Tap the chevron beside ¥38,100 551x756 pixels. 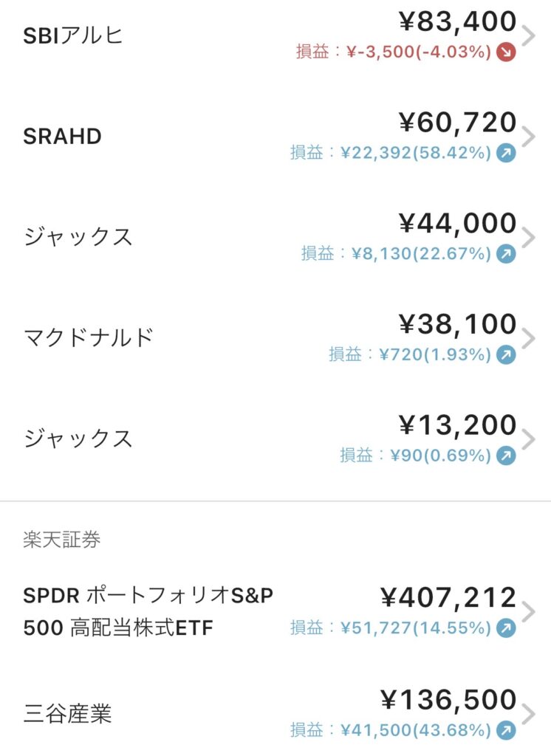[527, 338]
